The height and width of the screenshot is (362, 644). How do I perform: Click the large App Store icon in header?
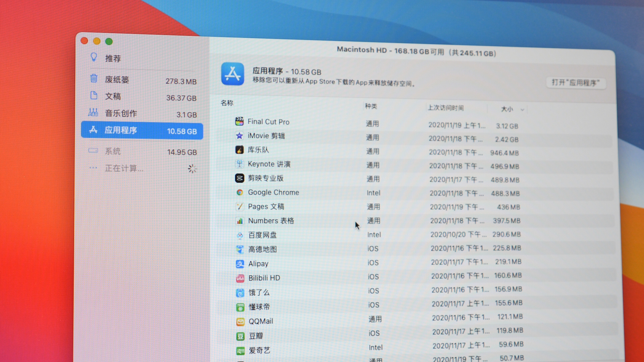point(232,74)
